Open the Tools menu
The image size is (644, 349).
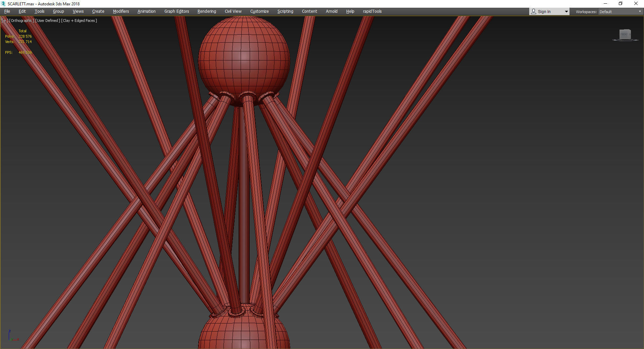(x=39, y=11)
